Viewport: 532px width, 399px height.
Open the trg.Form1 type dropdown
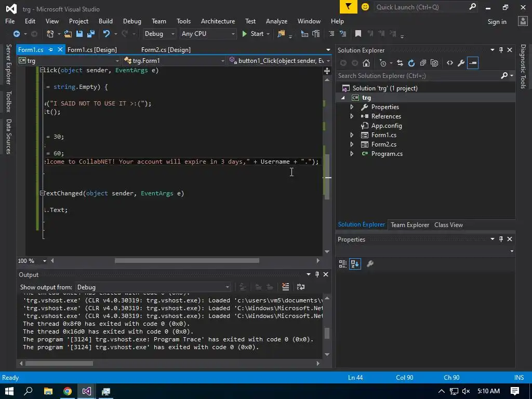[174, 61]
